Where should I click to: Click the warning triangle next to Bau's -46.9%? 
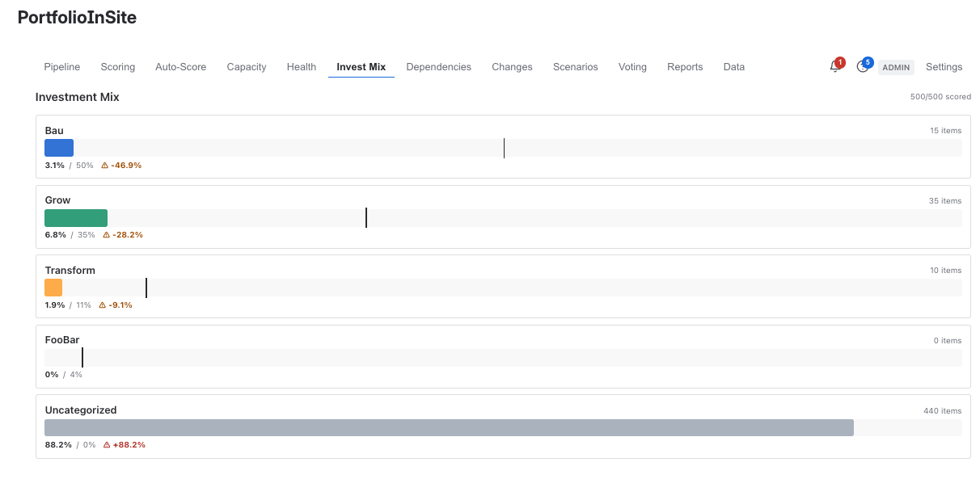[105, 164]
